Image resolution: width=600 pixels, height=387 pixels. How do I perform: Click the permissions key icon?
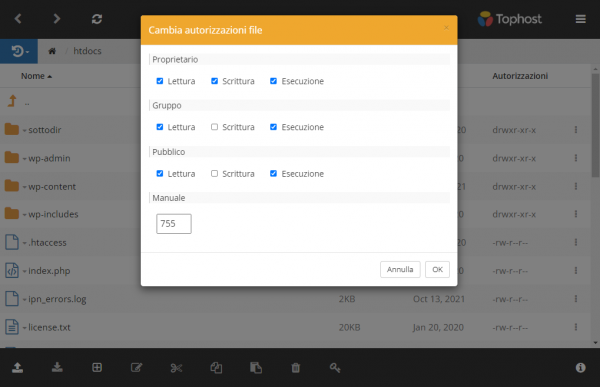pyautogui.click(x=335, y=367)
